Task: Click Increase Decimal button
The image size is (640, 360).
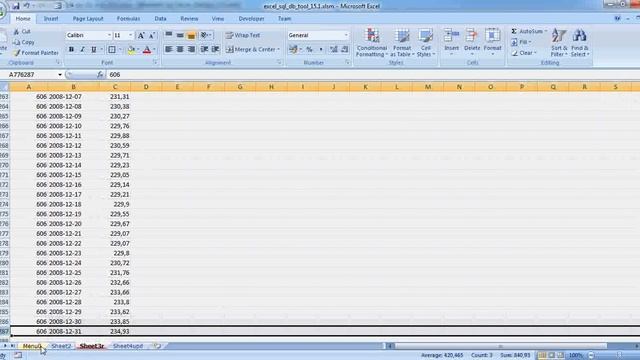Action: [x=333, y=49]
